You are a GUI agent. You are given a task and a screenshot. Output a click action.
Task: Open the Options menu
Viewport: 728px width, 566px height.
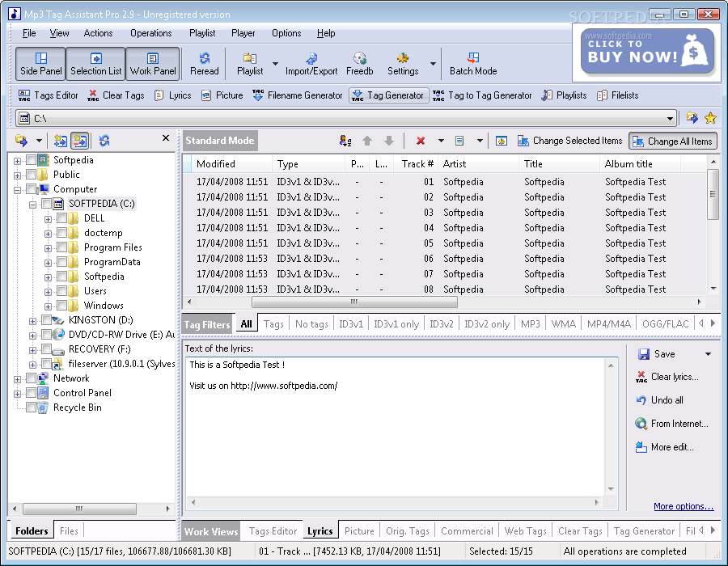click(x=286, y=33)
